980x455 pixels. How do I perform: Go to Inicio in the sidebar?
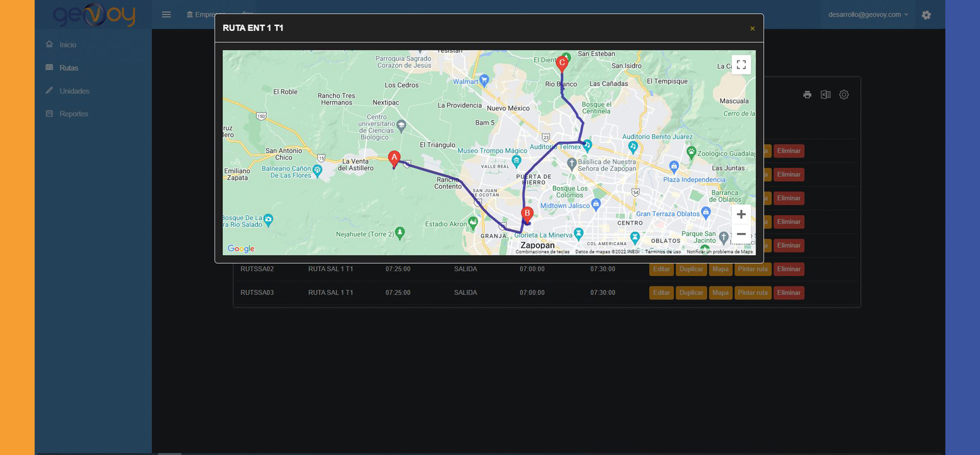[x=68, y=45]
